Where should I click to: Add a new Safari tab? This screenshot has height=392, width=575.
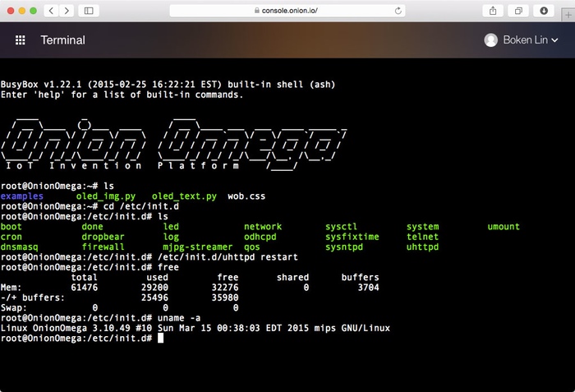(x=568, y=15)
